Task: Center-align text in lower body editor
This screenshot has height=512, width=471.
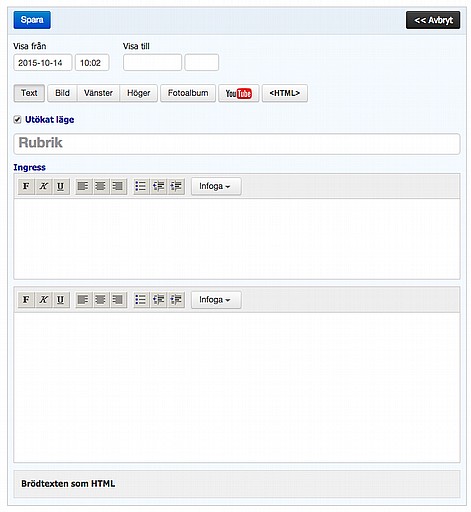Action: point(101,299)
